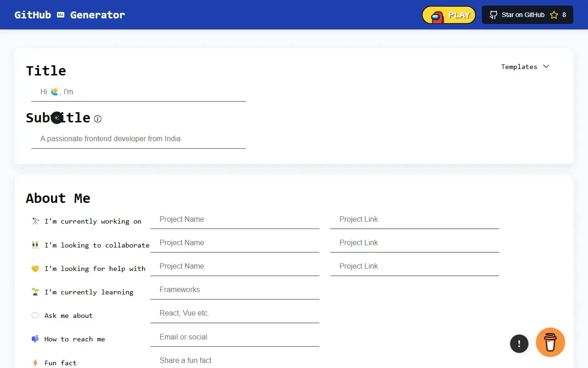Click the Templates chevron arrow
Screen dimensions: 588x368
[546, 66]
